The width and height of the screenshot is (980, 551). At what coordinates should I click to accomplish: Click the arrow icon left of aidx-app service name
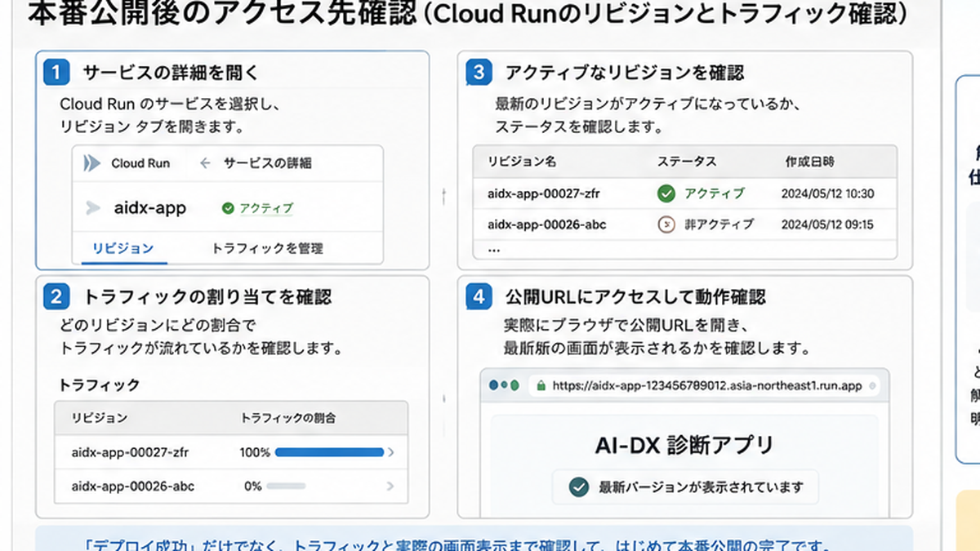[x=93, y=208]
